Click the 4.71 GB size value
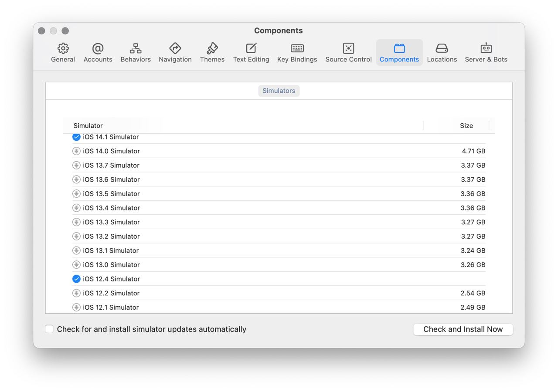 [x=473, y=151]
